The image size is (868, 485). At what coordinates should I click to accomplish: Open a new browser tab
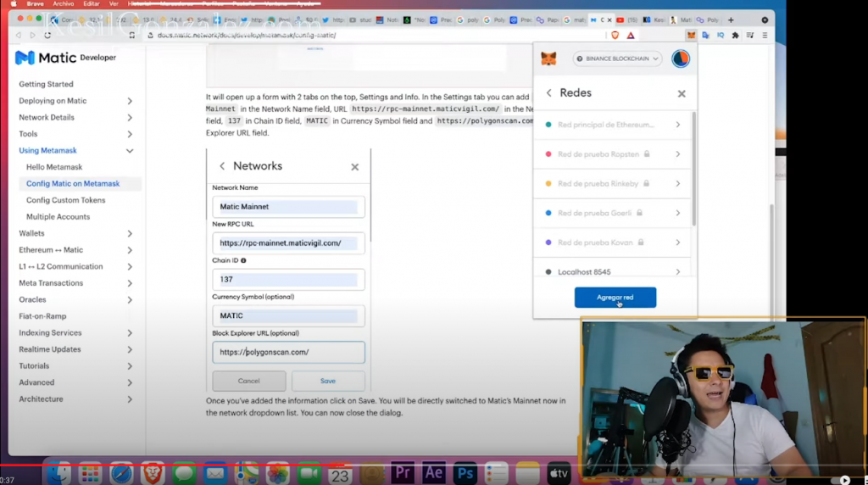(731, 19)
